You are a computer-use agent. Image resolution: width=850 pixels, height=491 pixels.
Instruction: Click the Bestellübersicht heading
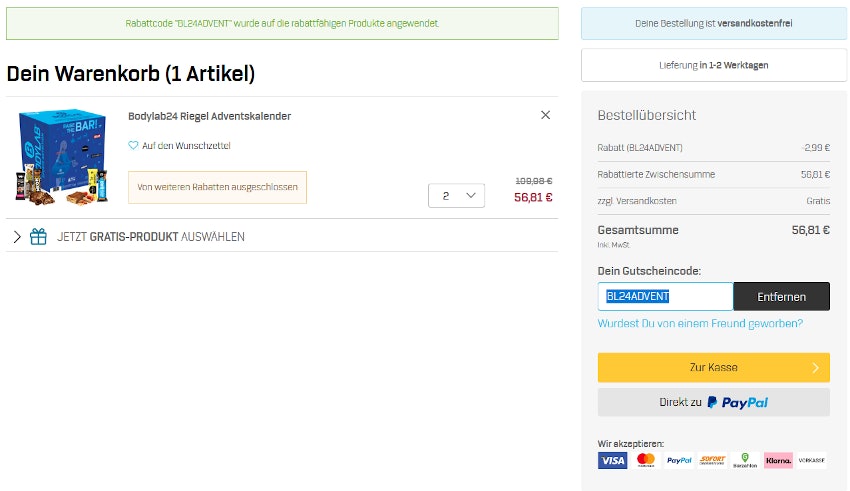pyautogui.click(x=647, y=115)
